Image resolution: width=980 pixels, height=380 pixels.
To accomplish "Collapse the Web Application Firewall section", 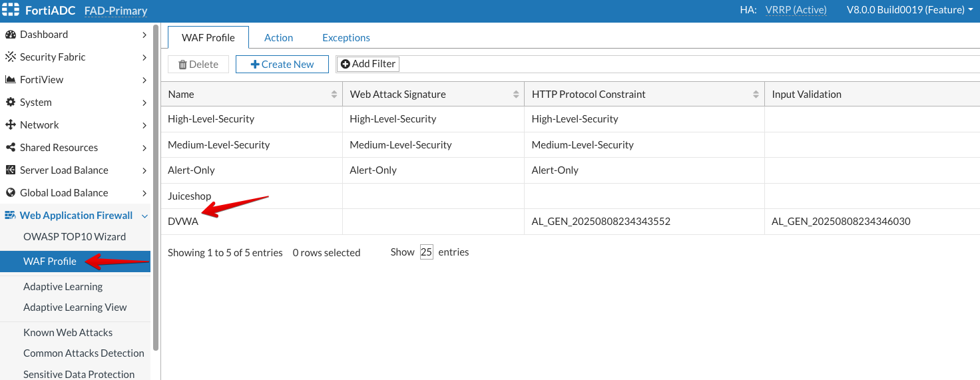I will click(144, 216).
